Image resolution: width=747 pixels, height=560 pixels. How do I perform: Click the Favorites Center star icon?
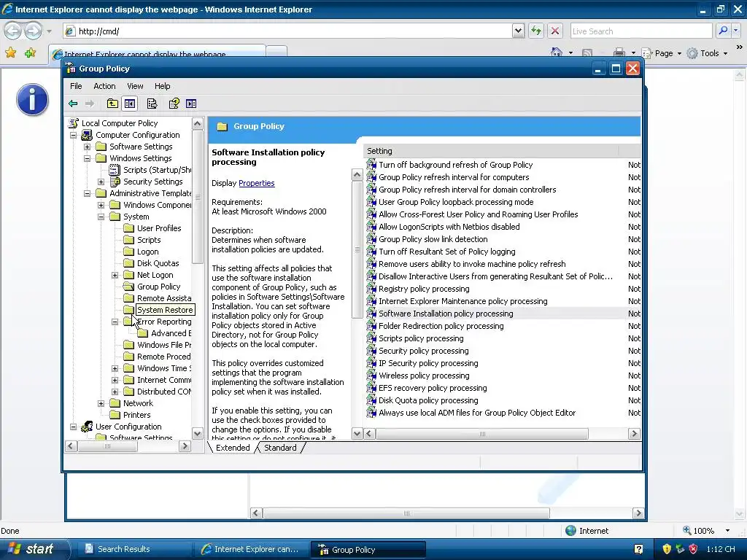[10, 52]
